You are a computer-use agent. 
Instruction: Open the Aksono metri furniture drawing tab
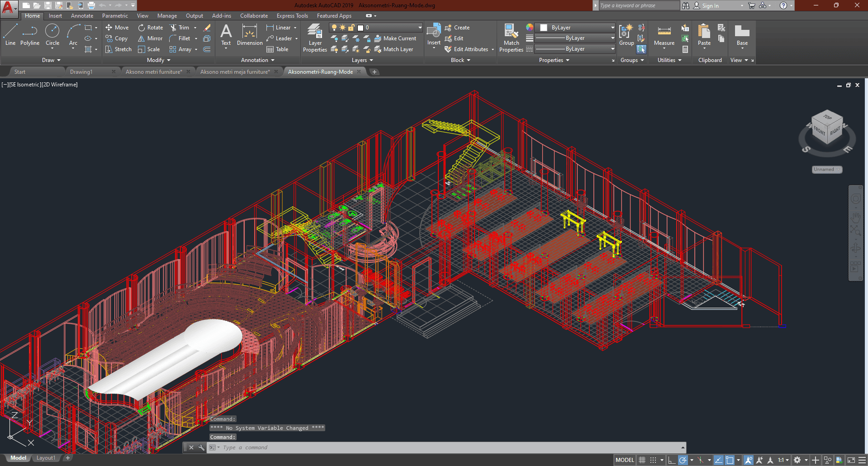154,72
